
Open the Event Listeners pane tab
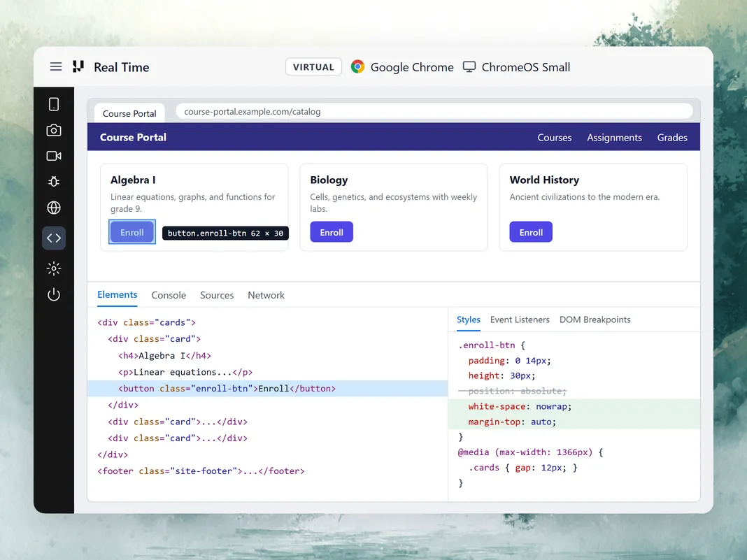click(520, 320)
